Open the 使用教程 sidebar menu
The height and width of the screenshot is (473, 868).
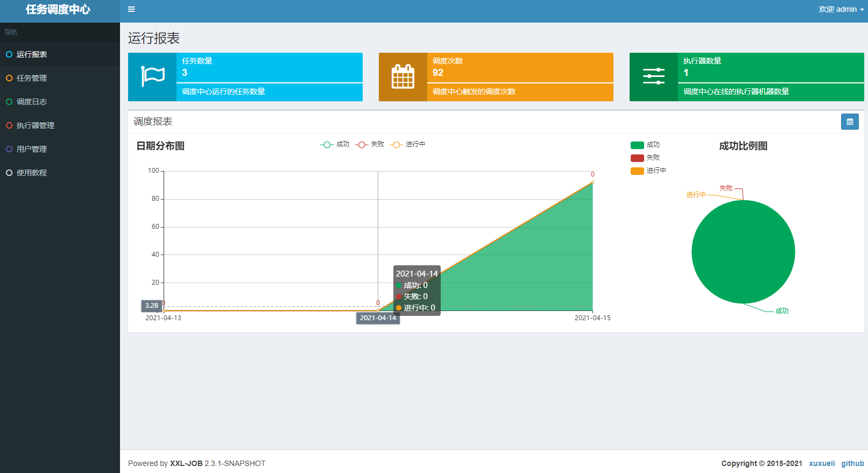point(60,173)
